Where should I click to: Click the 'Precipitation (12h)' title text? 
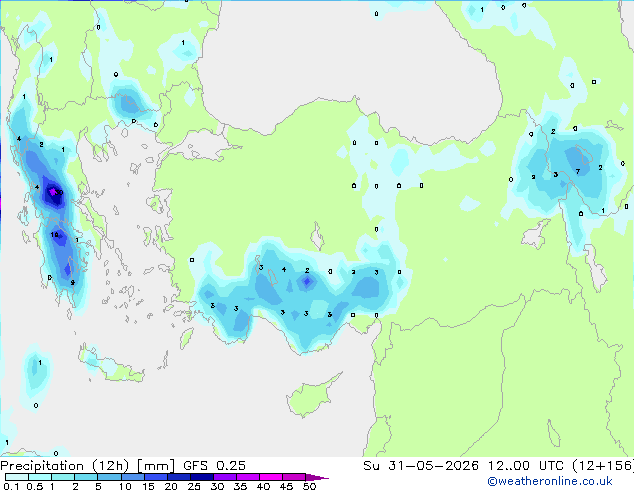point(65,466)
